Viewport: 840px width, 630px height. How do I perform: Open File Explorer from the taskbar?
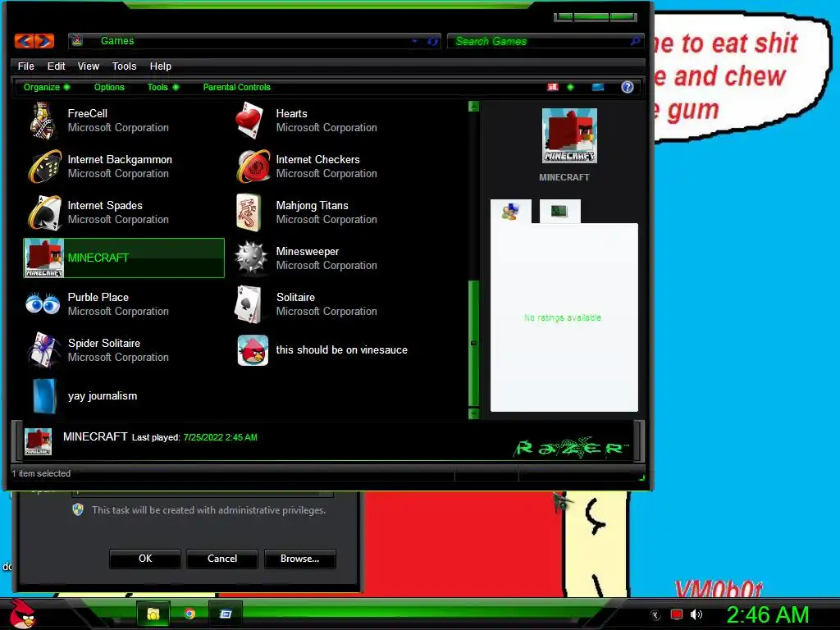[153, 614]
